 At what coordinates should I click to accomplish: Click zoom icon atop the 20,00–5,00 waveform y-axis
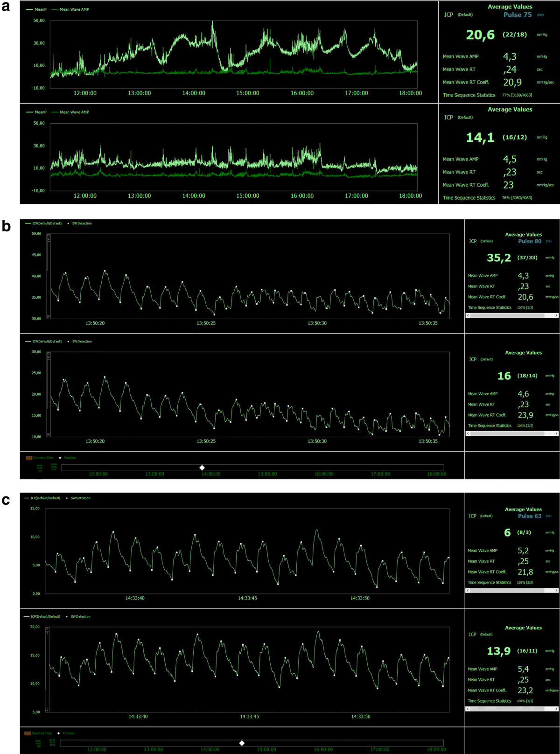[x=47, y=629]
